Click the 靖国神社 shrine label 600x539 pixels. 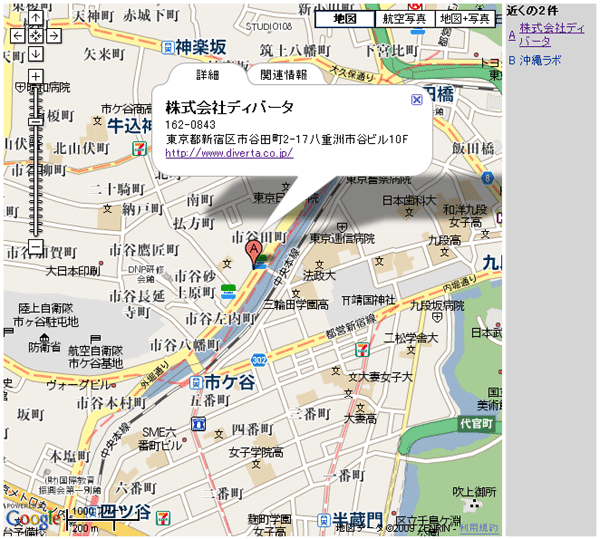coord(368,300)
